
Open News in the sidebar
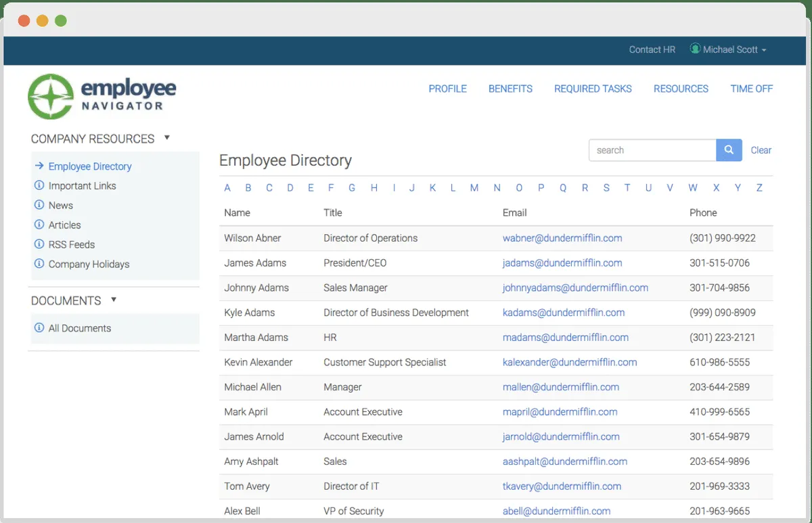61,205
